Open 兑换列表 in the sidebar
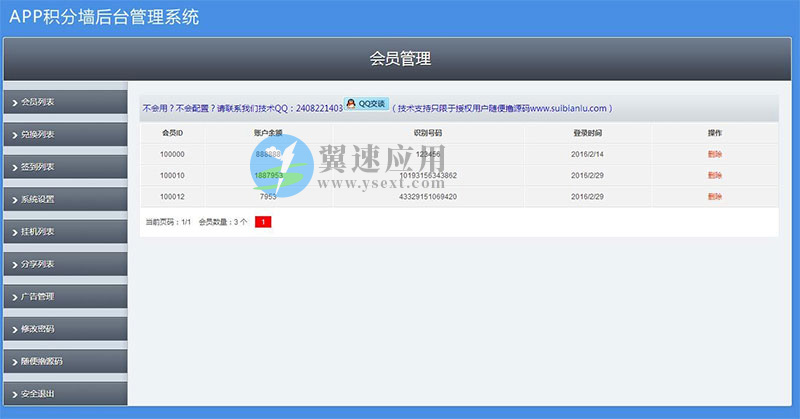Screen dimensions: 800x419 [38, 134]
